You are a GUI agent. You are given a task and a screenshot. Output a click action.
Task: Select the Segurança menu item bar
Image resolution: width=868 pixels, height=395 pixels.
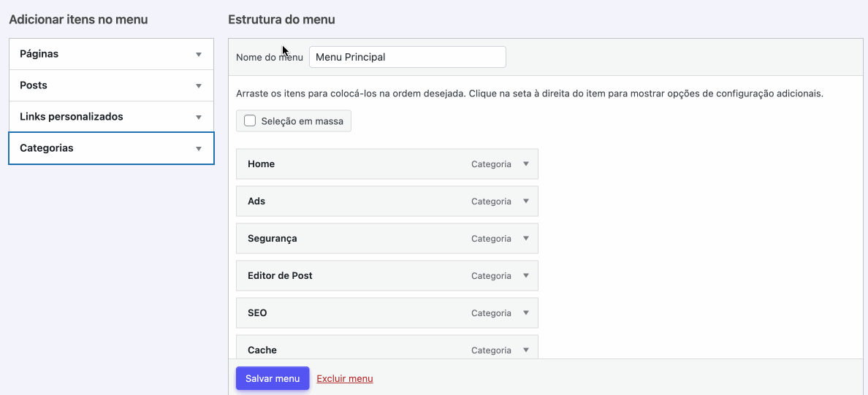coord(387,239)
